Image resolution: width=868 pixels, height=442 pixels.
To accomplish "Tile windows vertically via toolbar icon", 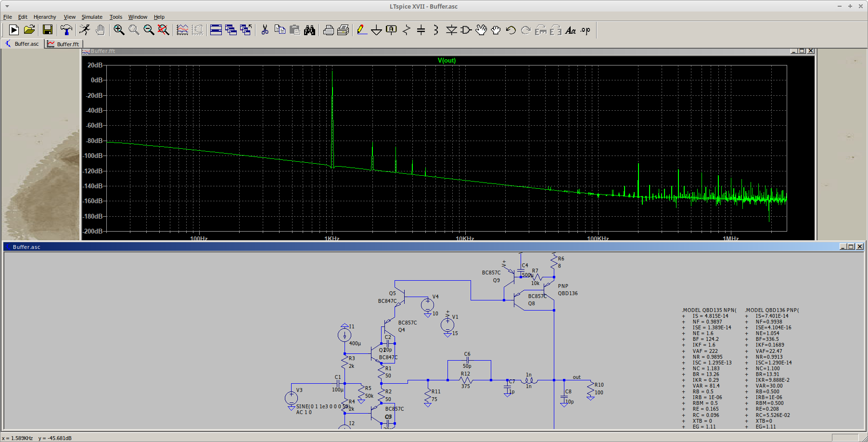I will pos(231,30).
